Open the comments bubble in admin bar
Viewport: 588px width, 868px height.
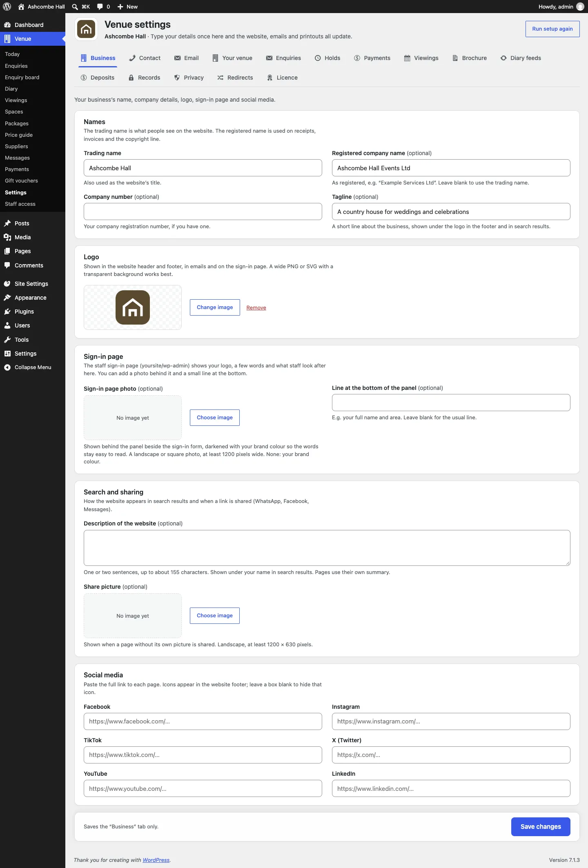point(100,7)
